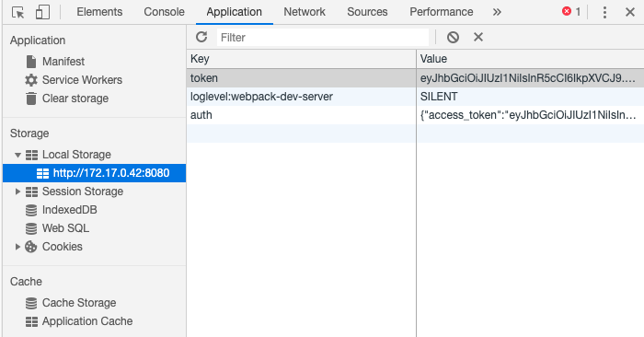Select the token value starting eyJhbGci

point(530,78)
